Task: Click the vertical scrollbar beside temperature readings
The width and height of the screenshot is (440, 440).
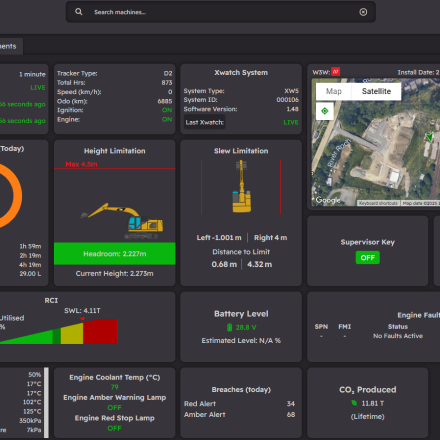Action: click(x=46, y=403)
